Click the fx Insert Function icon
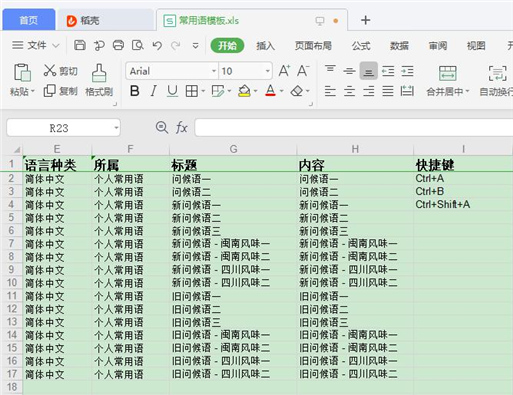This screenshot has width=513, height=395. (x=181, y=127)
